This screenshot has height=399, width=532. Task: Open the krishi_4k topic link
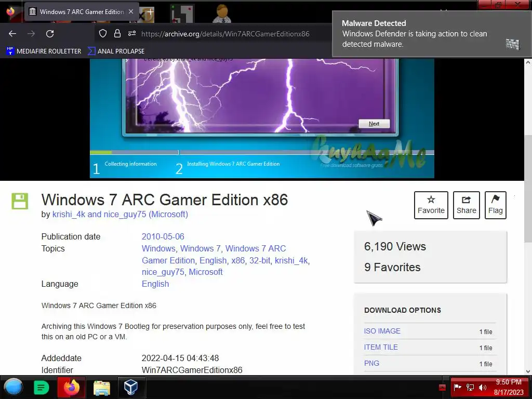291,260
